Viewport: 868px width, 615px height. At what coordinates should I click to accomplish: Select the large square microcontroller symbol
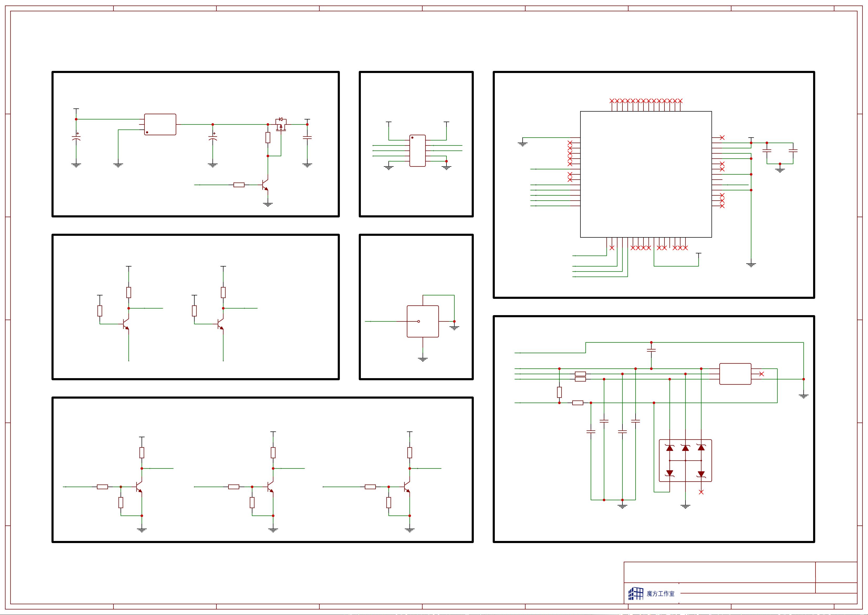coord(646,174)
